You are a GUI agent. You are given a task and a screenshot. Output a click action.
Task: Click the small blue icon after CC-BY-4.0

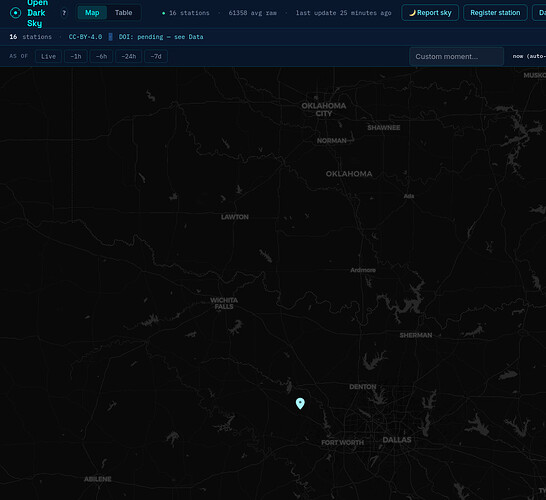[110, 37]
